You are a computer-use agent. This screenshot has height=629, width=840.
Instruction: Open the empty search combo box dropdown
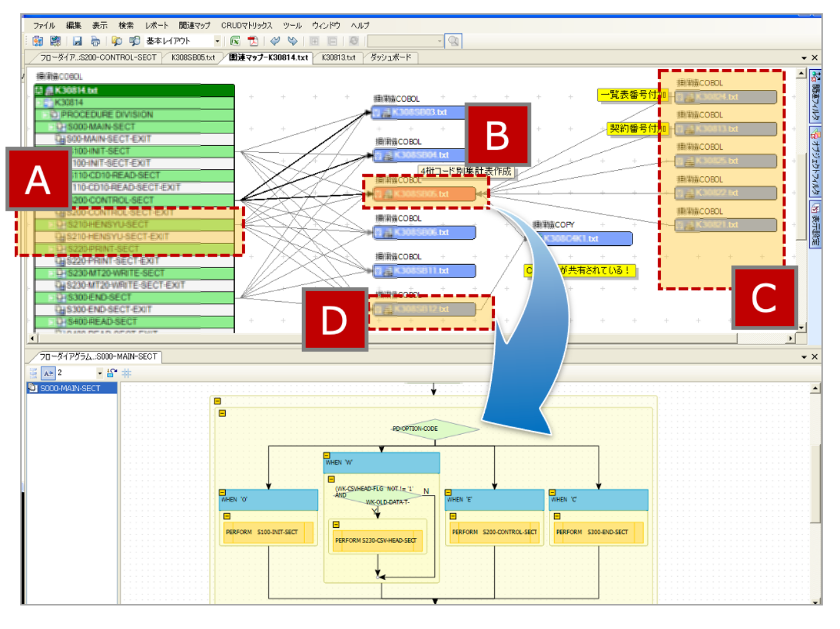(x=439, y=41)
